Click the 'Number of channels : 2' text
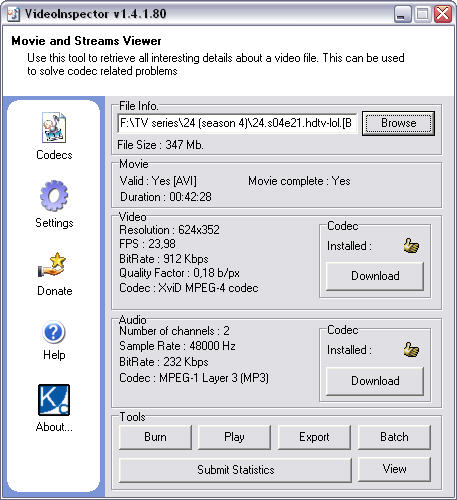Image resolution: width=457 pixels, height=500 pixels. pos(174,331)
